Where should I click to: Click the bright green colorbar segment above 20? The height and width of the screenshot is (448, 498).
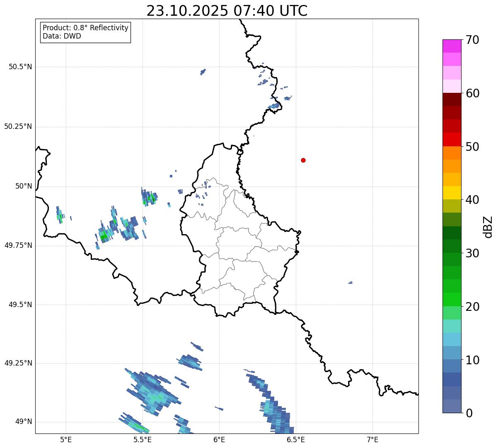pos(452,299)
